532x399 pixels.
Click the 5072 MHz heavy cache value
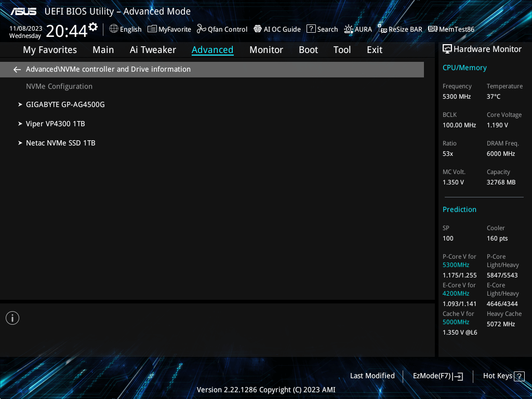pyautogui.click(x=501, y=324)
